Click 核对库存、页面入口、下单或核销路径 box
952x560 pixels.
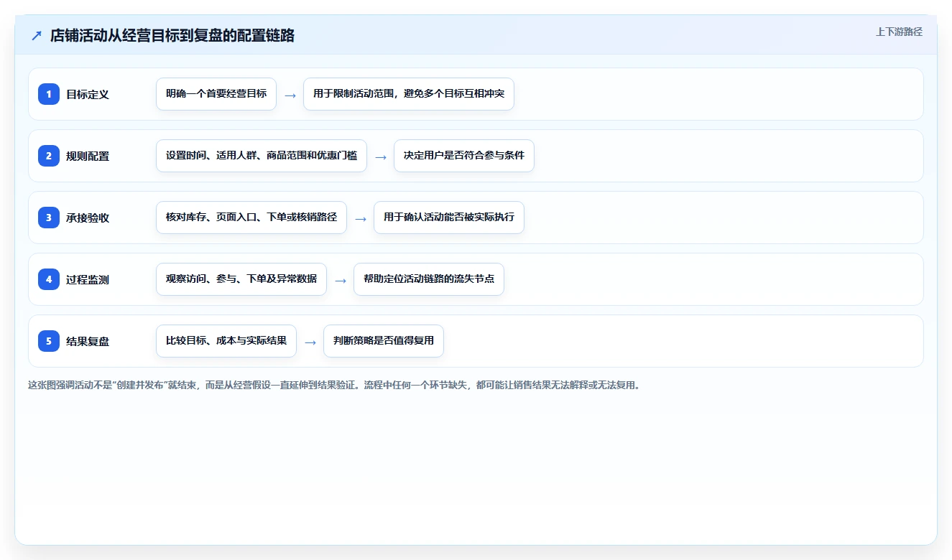251,218
